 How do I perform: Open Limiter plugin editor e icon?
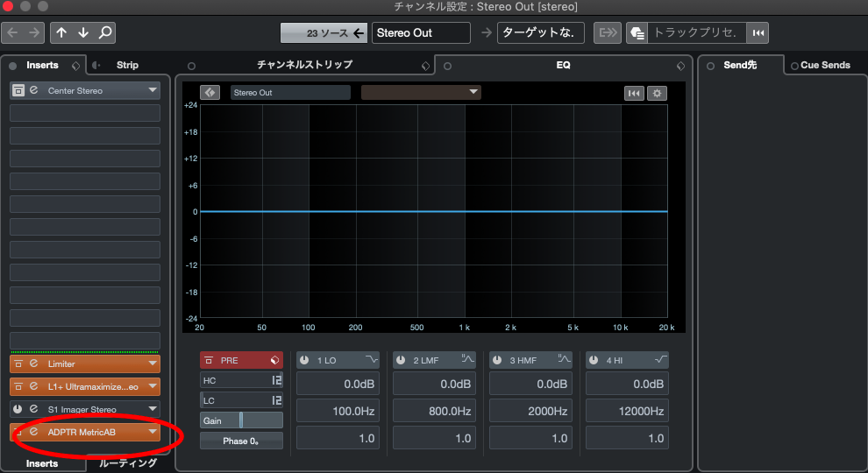pyautogui.click(x=34, y=364)
